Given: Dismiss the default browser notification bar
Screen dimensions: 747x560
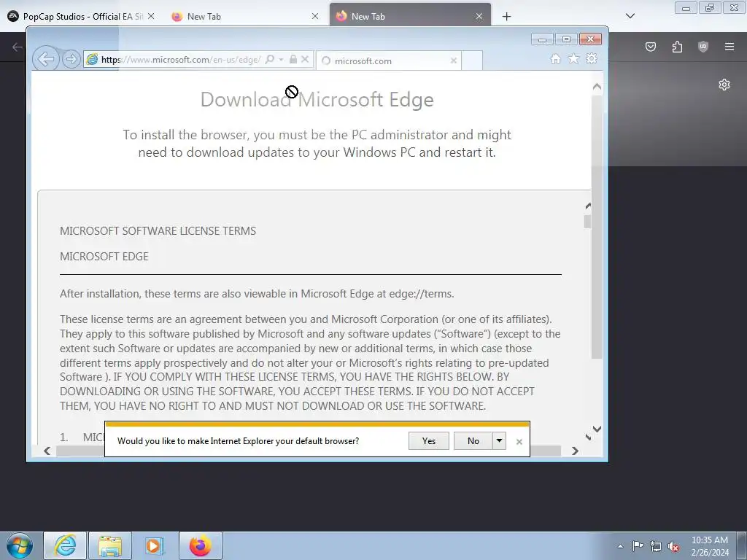Looking at the screenshot, I should 519,442.
